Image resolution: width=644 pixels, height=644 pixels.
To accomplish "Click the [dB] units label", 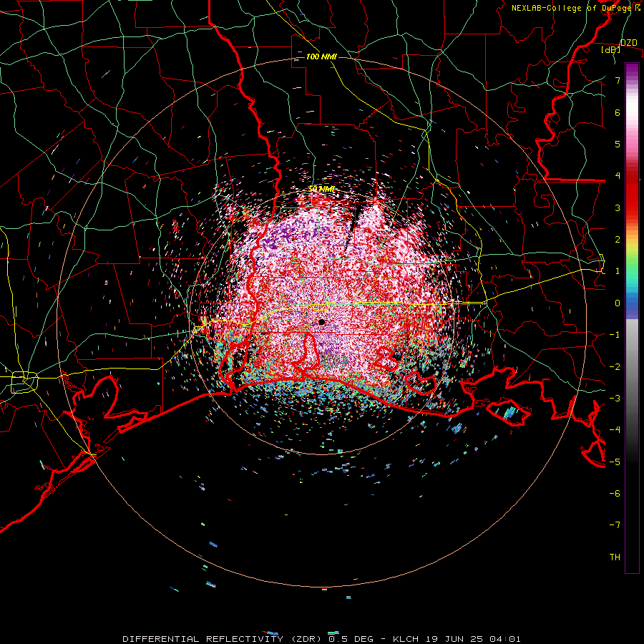I will [611, 49].
